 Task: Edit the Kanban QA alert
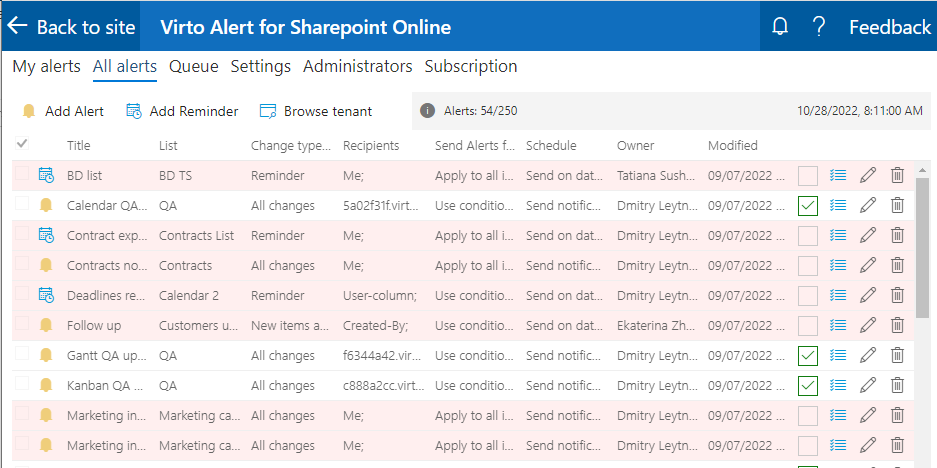tap(868, 386)
